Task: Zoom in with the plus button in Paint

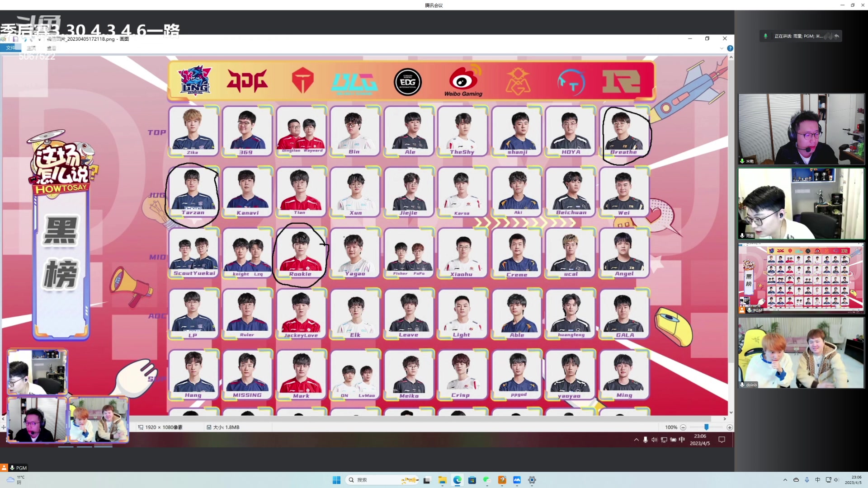Action: (x=729, y=427)
